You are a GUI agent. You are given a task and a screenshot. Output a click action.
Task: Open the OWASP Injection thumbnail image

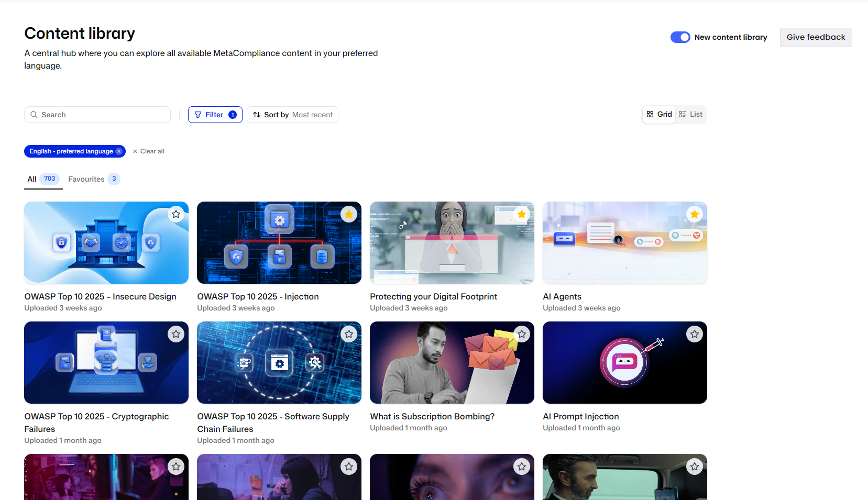(x=279, y=243)
